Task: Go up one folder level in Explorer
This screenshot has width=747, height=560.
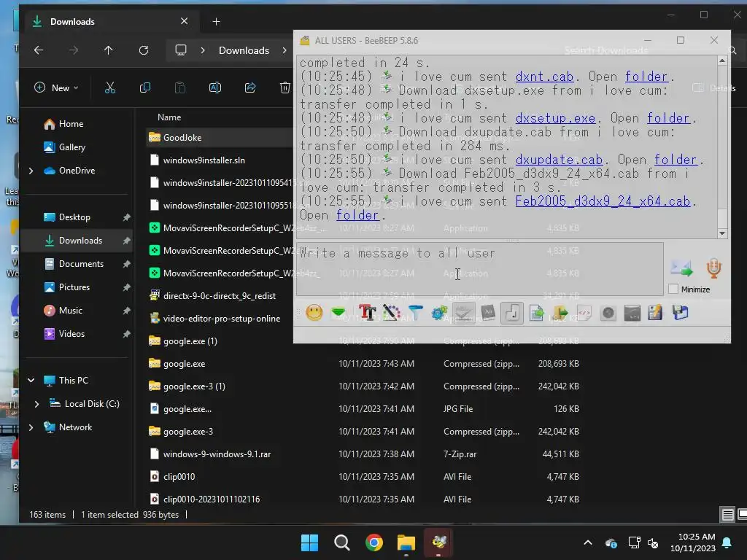Action: pyautogui.click(x=109, y=50)
